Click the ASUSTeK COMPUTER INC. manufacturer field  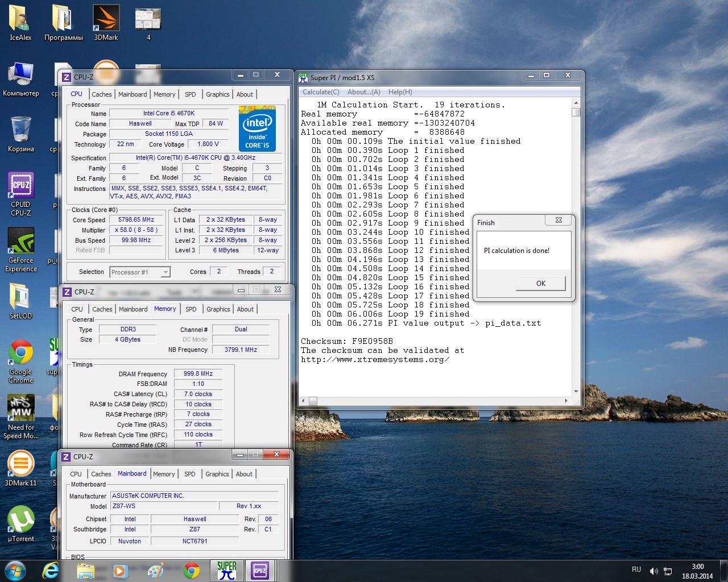click(x=194, y=496)
